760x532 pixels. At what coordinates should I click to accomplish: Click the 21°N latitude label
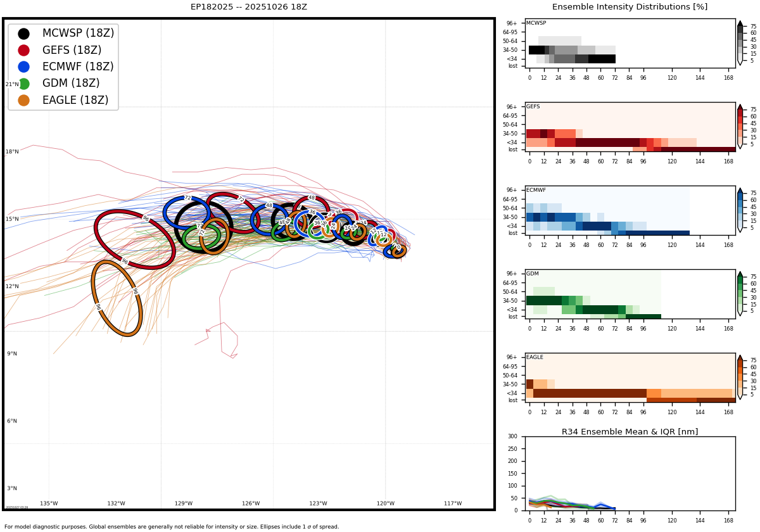[x=13, y=84]
